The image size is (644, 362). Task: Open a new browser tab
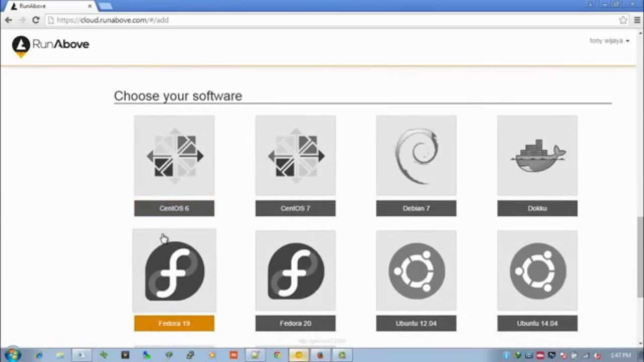coord(105,6)
